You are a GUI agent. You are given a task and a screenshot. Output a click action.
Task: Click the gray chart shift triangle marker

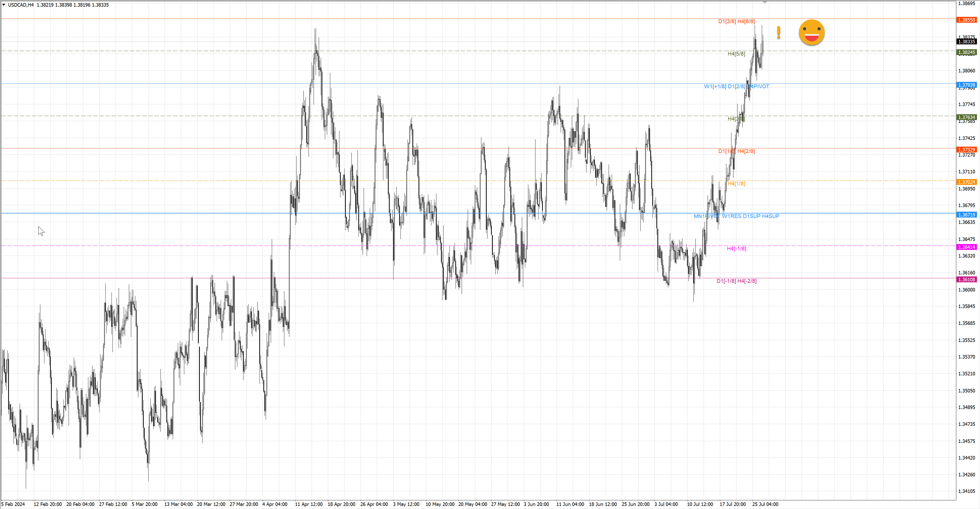click(x=765, y=2)
